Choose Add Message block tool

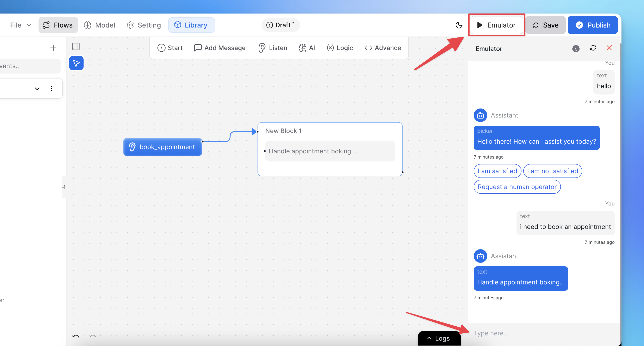[x=220, y=48]
